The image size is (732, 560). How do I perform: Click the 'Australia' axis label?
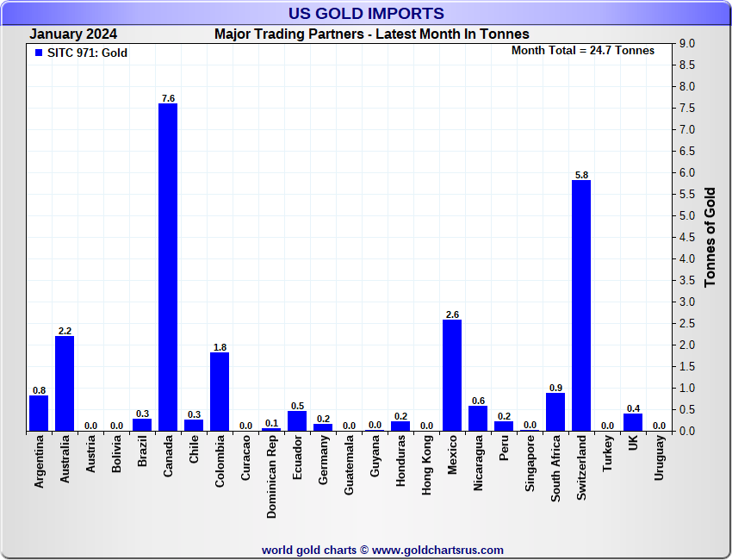[x=65, y=458]
